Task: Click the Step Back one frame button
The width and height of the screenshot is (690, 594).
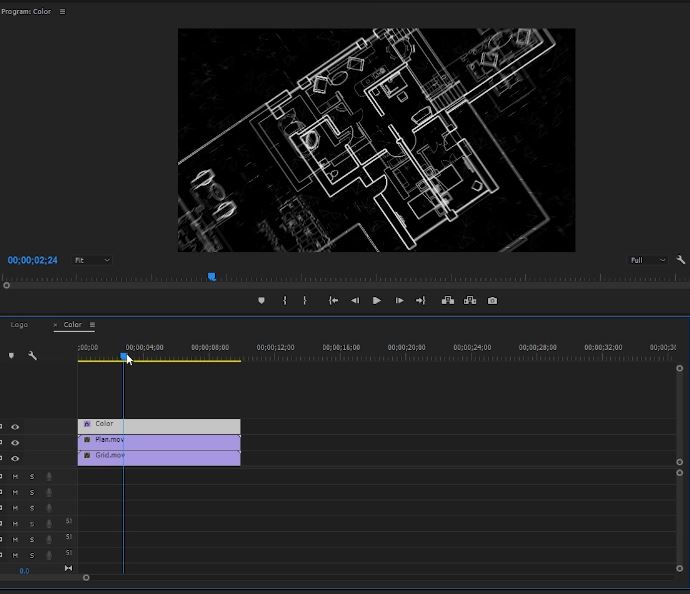Action: pyautogui.click(x=354, y=300)
